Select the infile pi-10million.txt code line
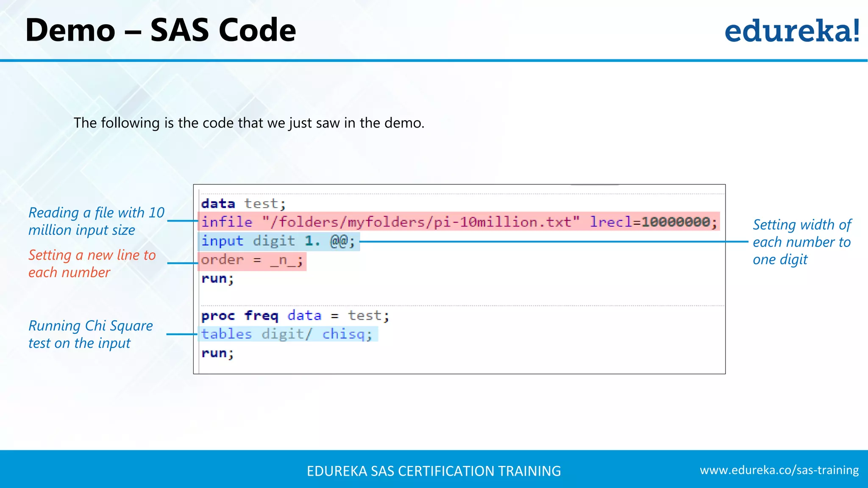This screenshot has width=868, height=488. 459,222
